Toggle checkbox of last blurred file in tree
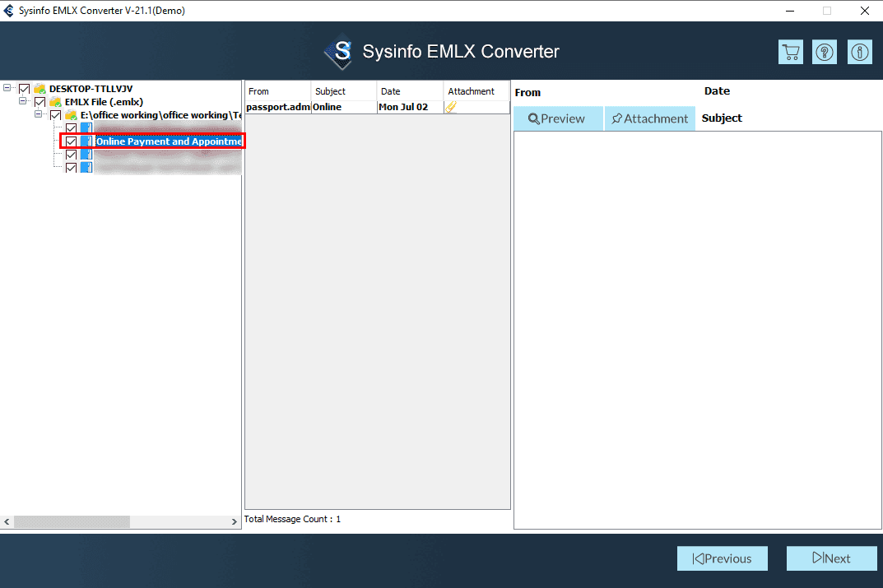This screenshot has width=883, height=588. [x=71, y=168]
